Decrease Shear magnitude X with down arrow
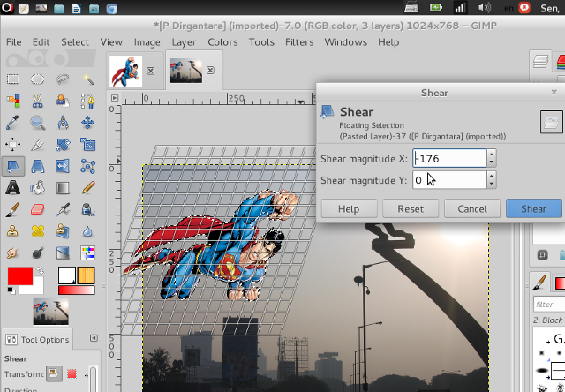 click(x=492, y=162)
